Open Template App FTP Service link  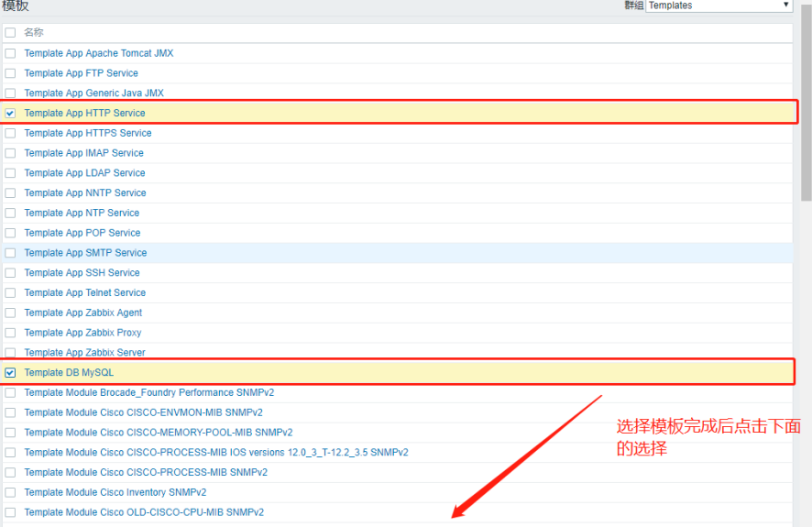point(82,73)
